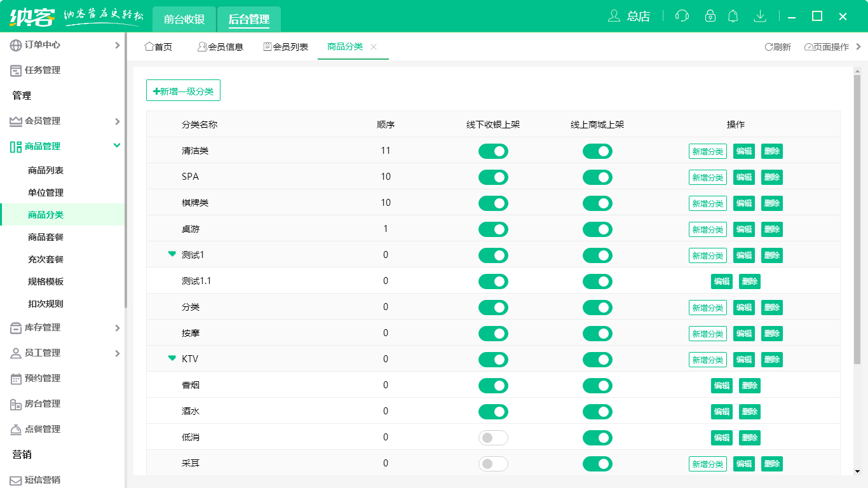Open 商品套餐 in sidebar
This screenshot has width=868, height=488.
[46, 237]
